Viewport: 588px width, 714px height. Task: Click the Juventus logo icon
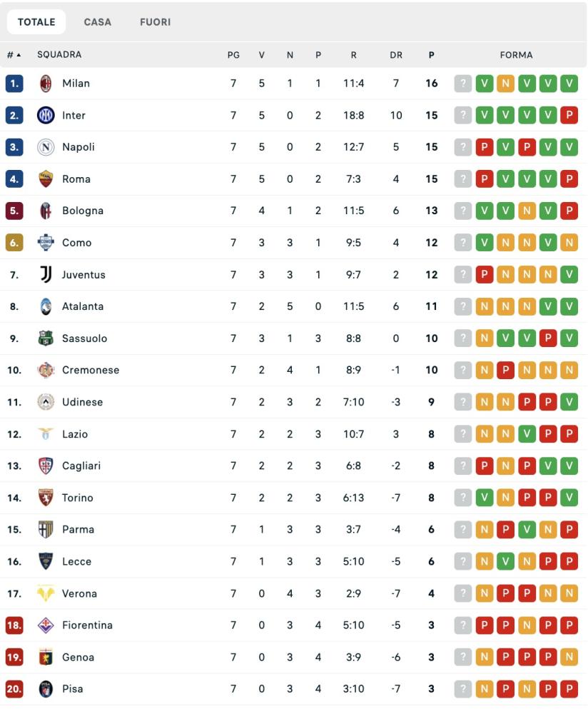46,274
